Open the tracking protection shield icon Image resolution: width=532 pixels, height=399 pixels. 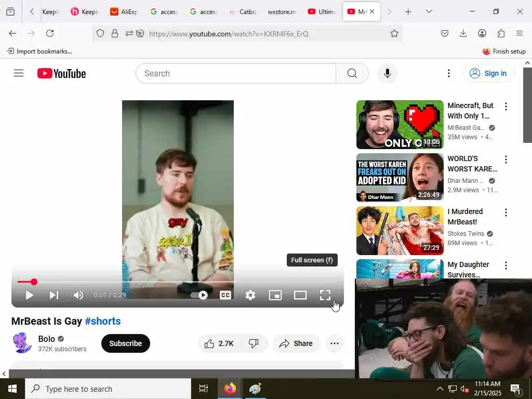tap(100, 33)
